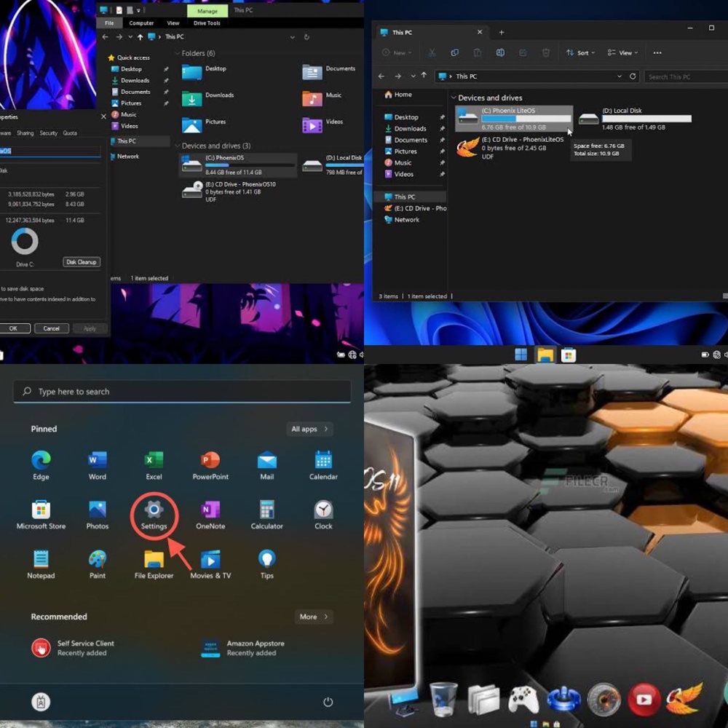Click the All apps button
This screenshot has width=728, height=728.
point(309,429)
